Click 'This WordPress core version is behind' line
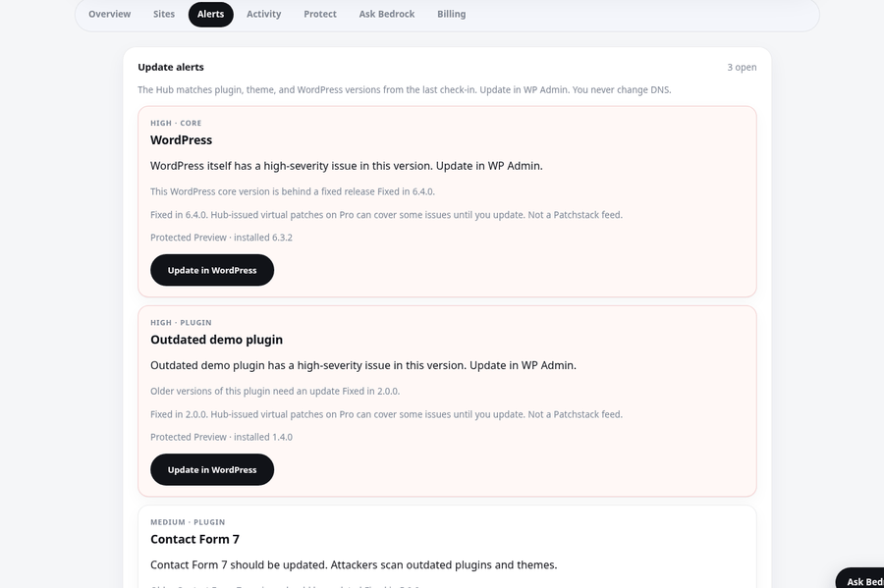This screenshot has height=588, width=884. pyautogui.click(x=293, y=191)
